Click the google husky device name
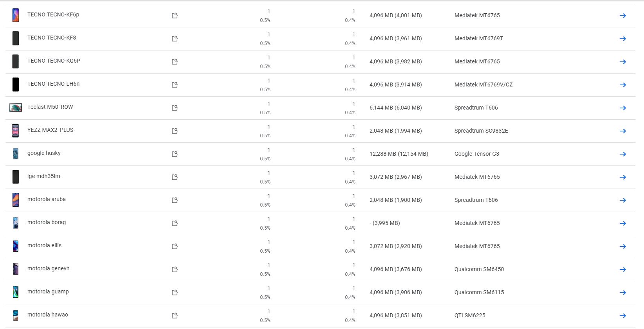Screen dimensions: 644x329 coord(44,153)
